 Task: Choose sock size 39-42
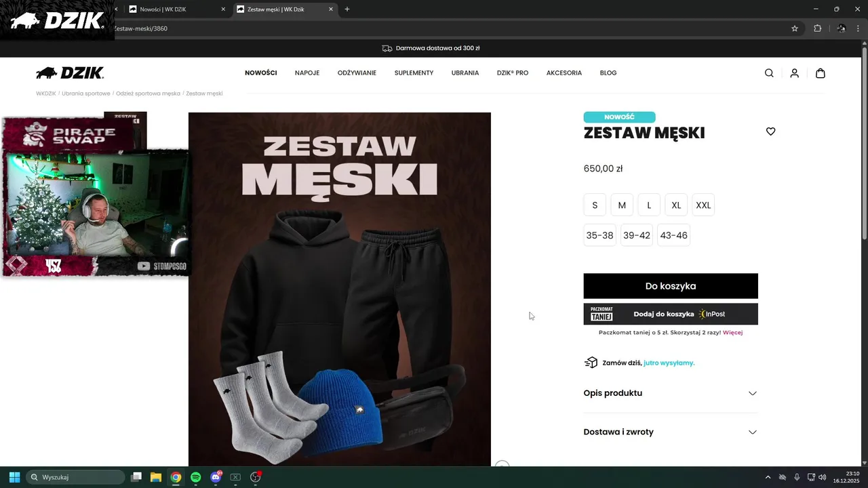tap(637, 235)
